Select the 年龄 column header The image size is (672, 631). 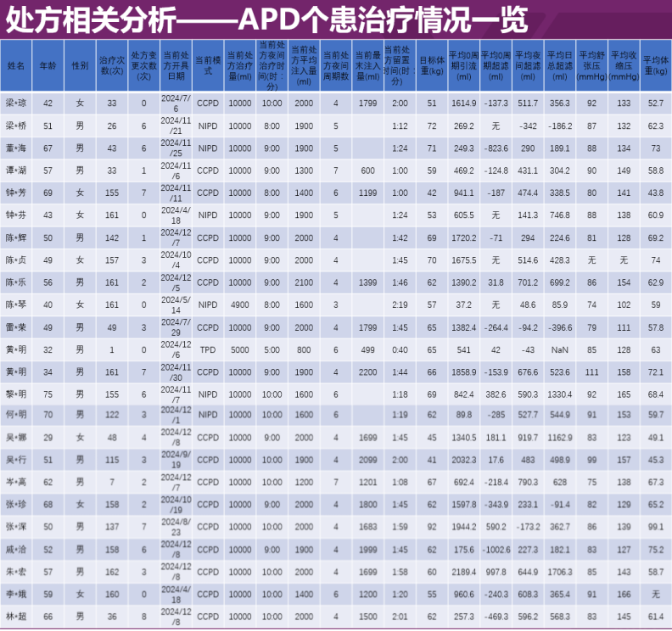pos(48,65)
